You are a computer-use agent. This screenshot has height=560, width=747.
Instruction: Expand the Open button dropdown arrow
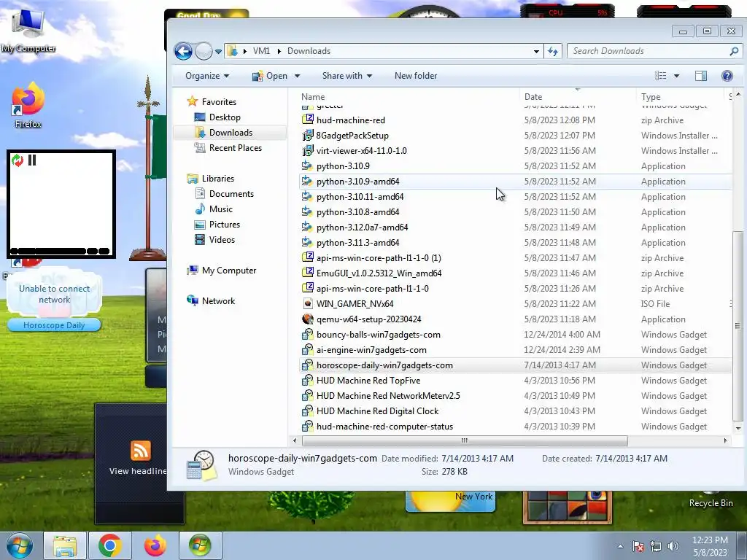click(x=298, y=76)
